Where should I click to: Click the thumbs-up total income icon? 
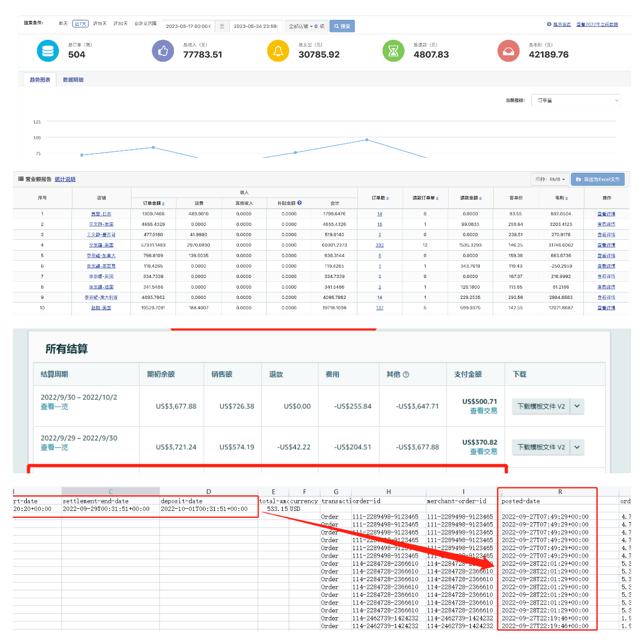pos(163,51)
